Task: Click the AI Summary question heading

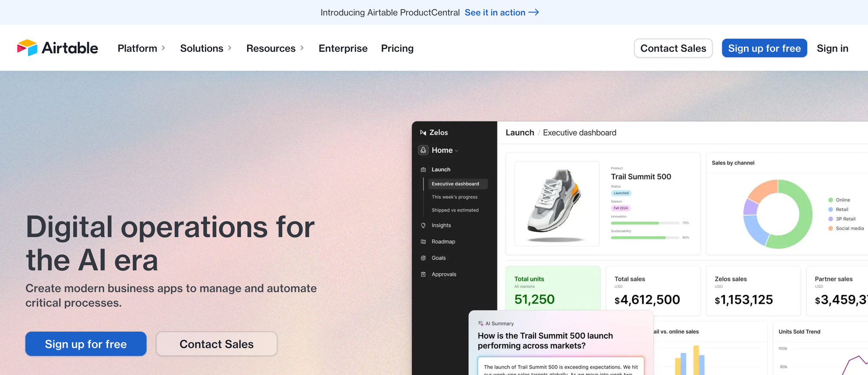Action: pyautogui.click(x=546, y=341)
